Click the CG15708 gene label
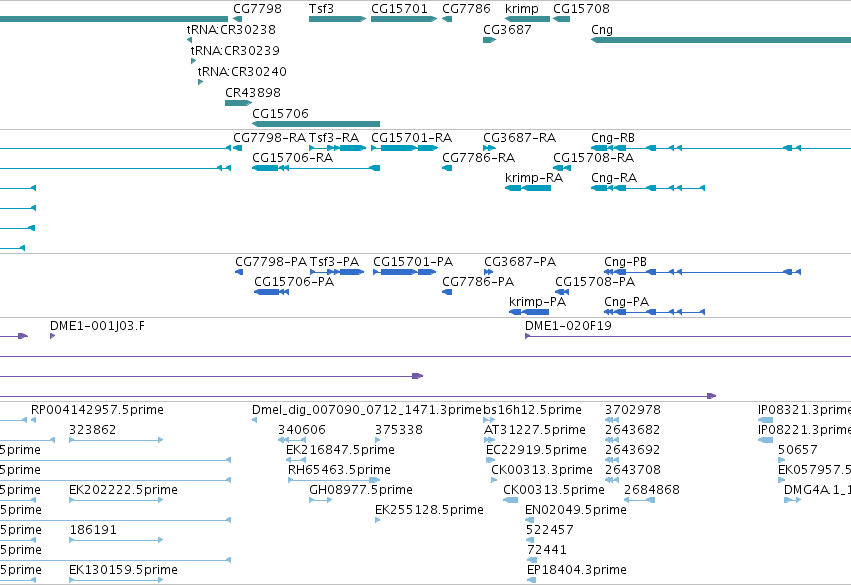This screenshot has height=585, width=851. pyautogui.click(x=581, y=9)
